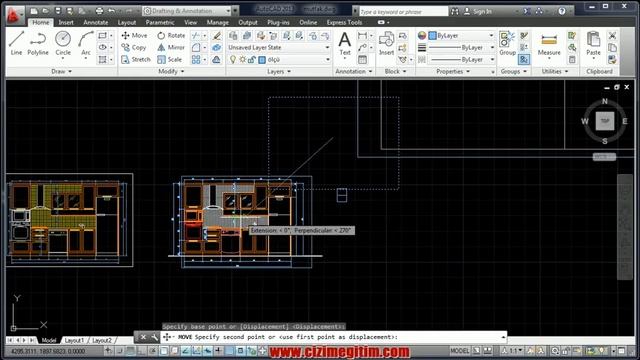Open the Insert ribbon tab

click(66, 22)
